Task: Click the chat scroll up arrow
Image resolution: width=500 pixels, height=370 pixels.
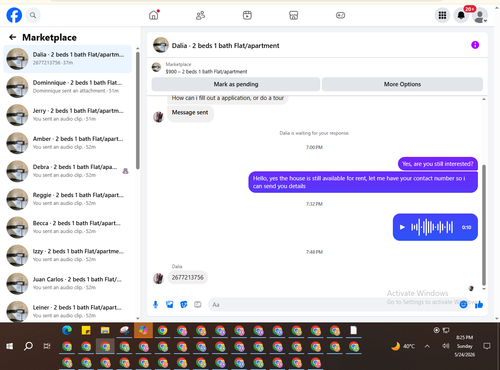Action: click(484, 99)
